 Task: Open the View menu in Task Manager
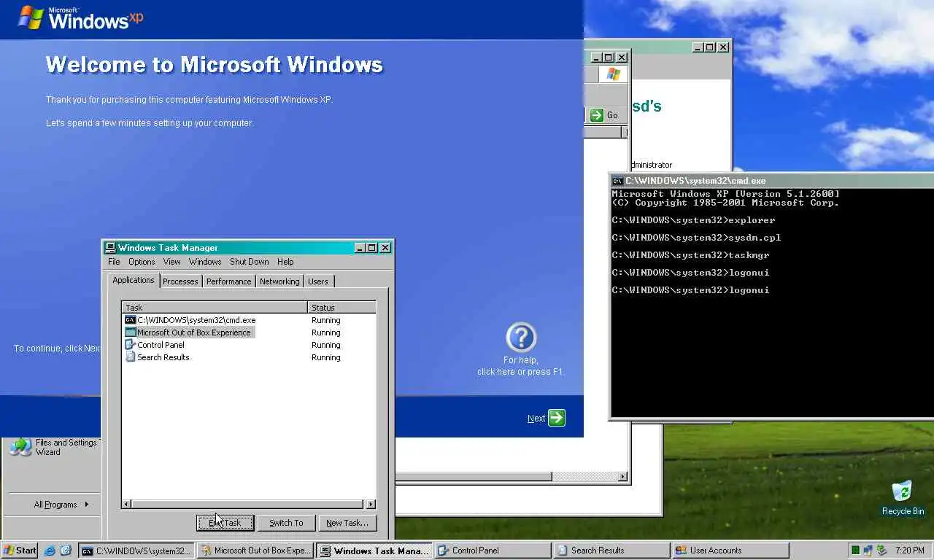(x=171, y=262)
